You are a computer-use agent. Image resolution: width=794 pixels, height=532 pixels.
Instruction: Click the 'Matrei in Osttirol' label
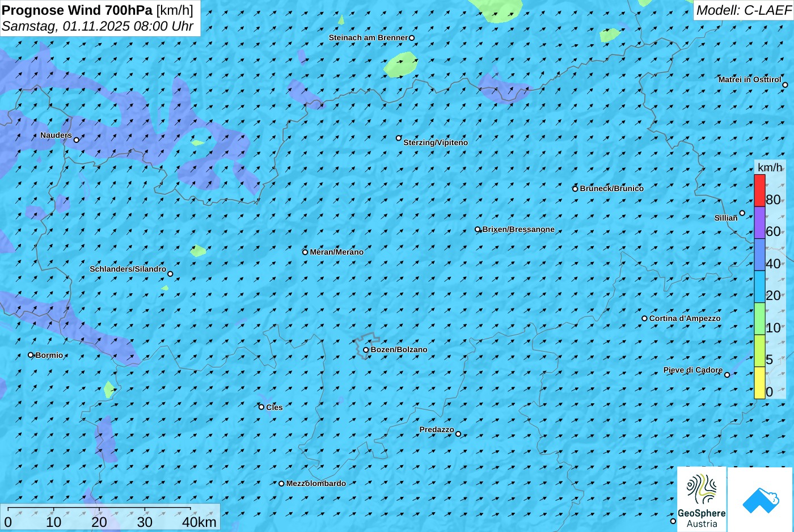(x=750, y=80)
